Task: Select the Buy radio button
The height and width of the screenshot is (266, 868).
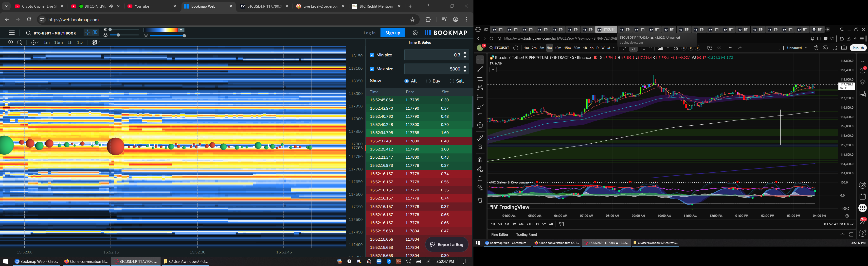Action: (x=428, y=81)
